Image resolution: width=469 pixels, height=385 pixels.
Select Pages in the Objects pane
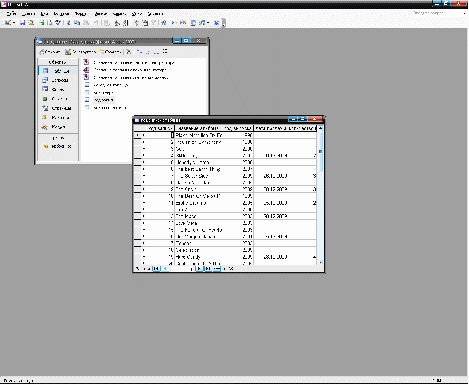point(58,108)
